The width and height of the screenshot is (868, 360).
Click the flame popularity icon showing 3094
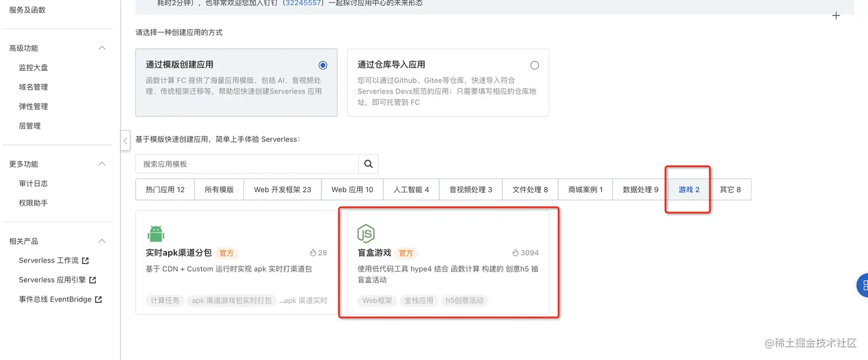(x=516, y=253)
